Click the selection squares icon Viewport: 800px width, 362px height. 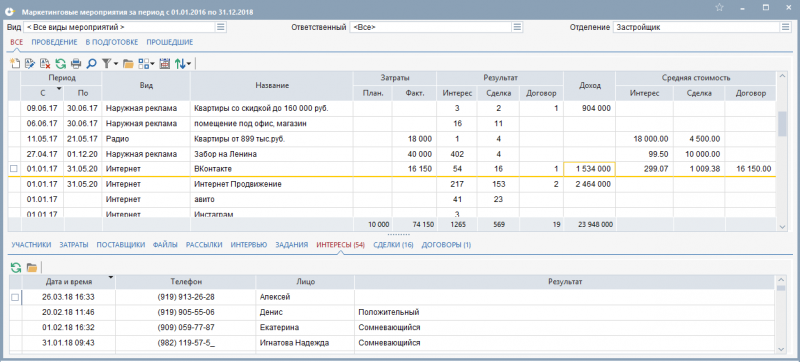coord(143,64)
